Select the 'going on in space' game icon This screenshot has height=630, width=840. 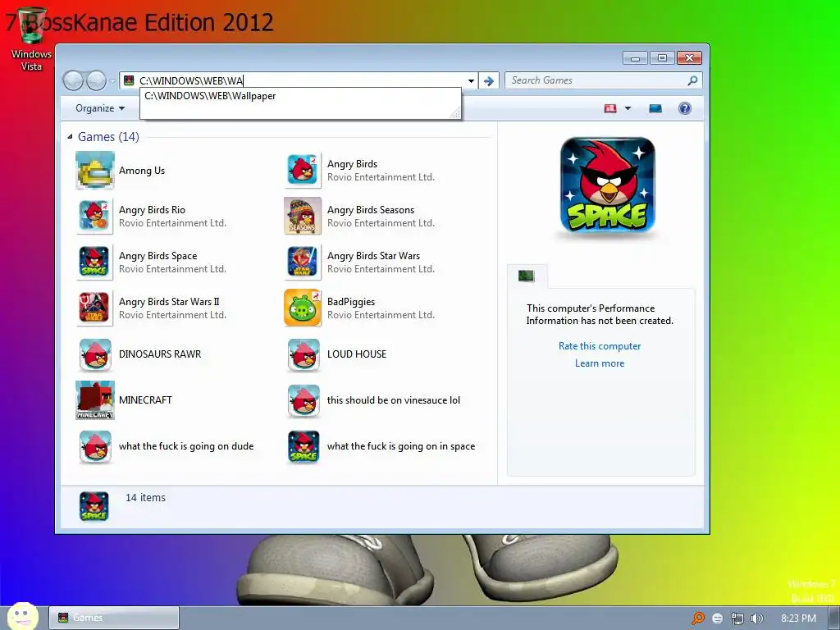pos(304,447)
